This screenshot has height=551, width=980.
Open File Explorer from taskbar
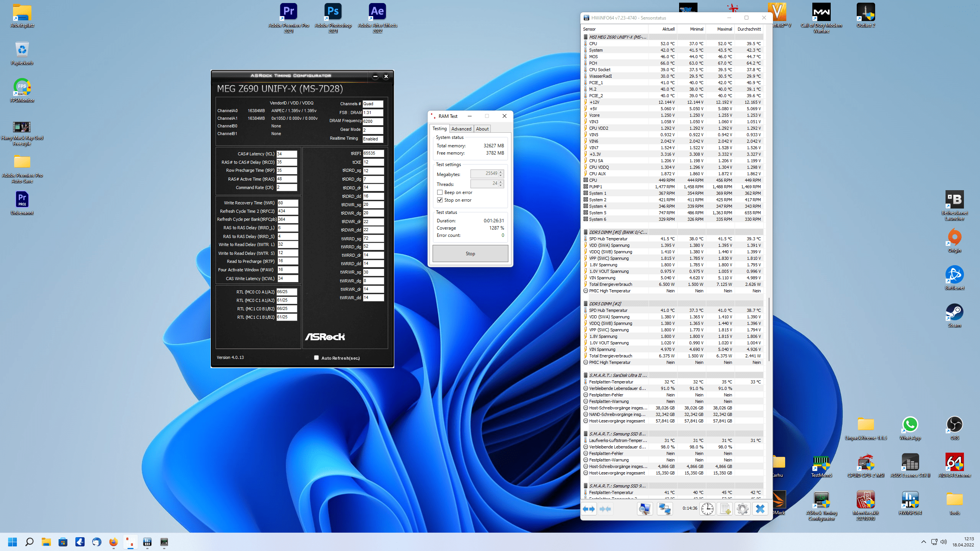[46, 542]
